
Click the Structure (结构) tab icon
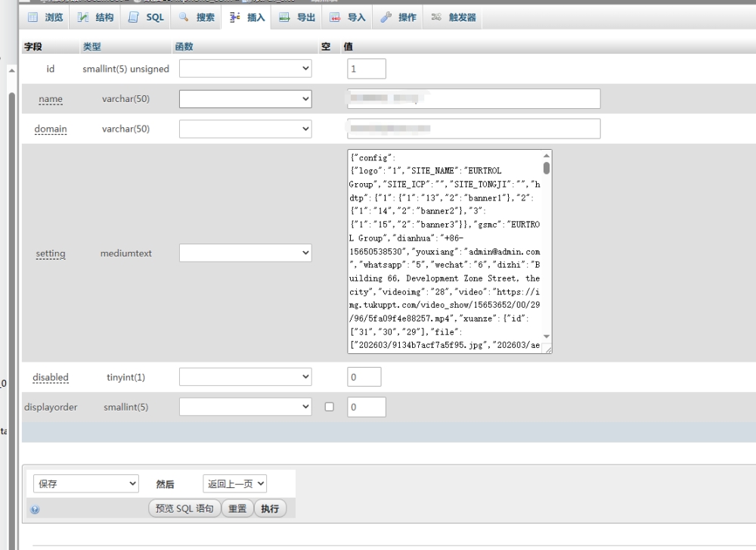click(84, 17)
